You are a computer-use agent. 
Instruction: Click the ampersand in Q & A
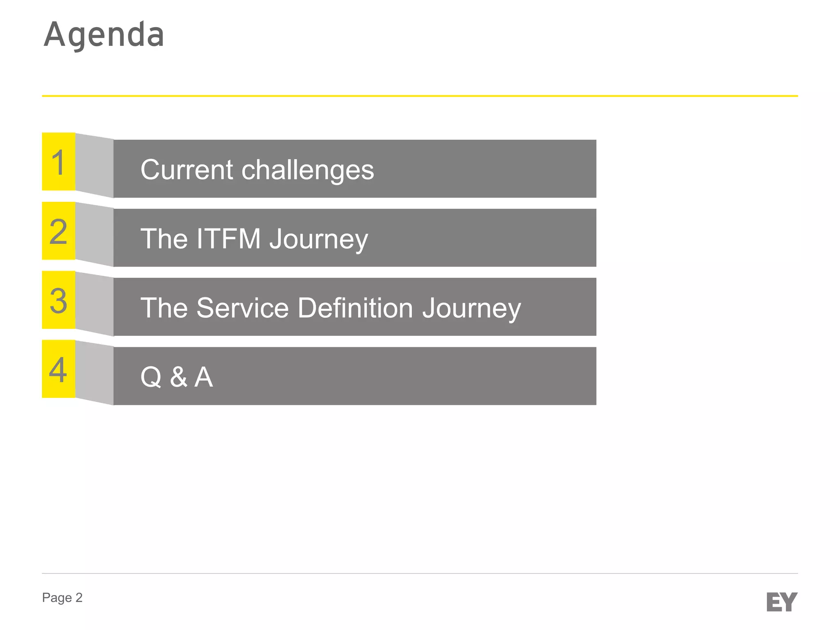[x=178, y=377]
